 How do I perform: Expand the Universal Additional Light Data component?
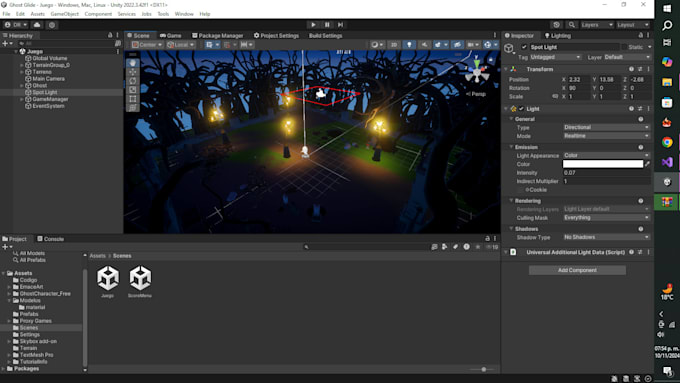pyautogui.click(x=506, y=252)
